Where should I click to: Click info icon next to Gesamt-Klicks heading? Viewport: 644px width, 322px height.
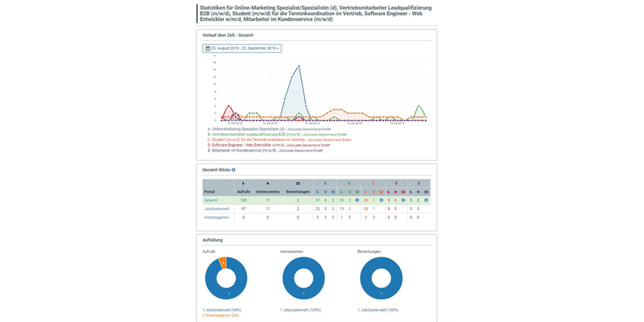pyautogui.click(x=233, y=170)
